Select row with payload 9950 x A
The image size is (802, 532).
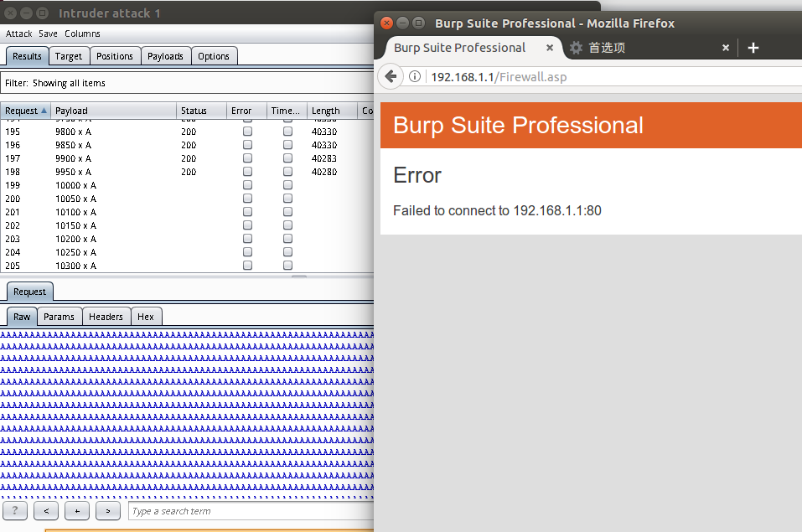(187, 172)
